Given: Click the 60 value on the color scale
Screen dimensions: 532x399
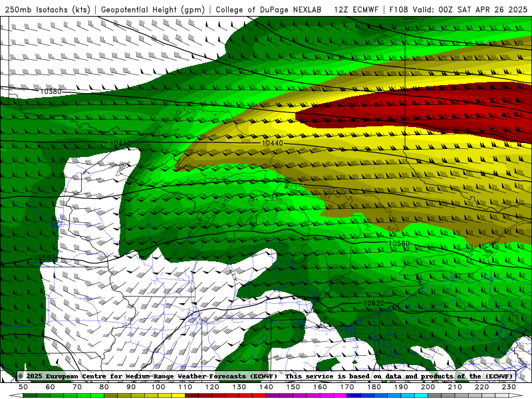Looking at the screenshot, I should [51, 387].
